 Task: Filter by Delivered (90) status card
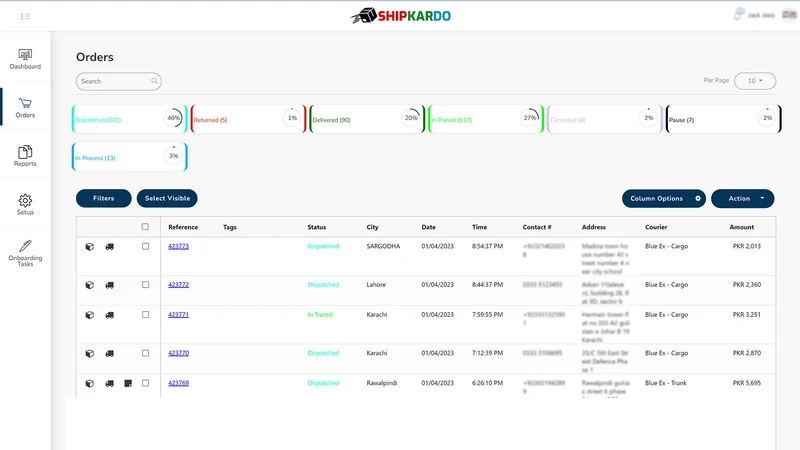point(367,119)
